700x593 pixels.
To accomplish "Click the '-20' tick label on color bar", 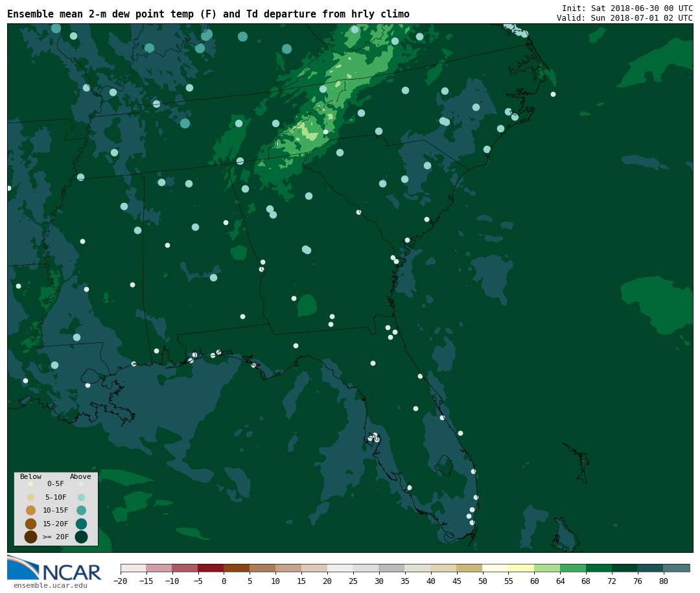I will [121, 581].
